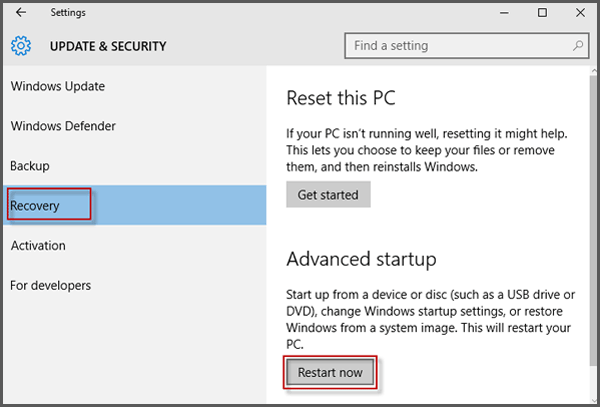Click the Advanced startup heading

coord(361,259)
